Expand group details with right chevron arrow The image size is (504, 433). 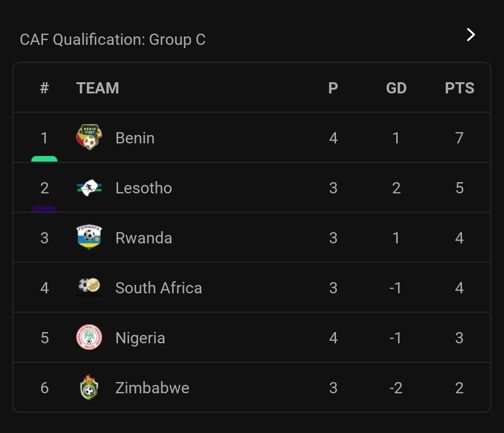pyautogui.click(x=471, y=35)
